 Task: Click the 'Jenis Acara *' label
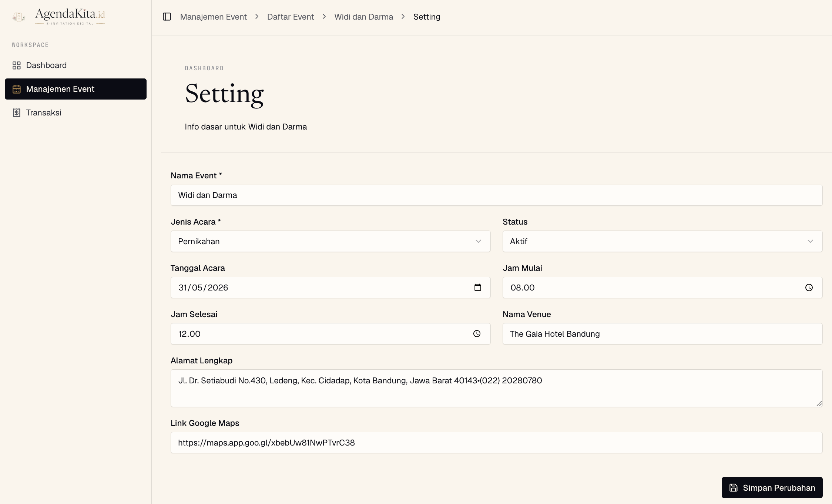[196, 222]
